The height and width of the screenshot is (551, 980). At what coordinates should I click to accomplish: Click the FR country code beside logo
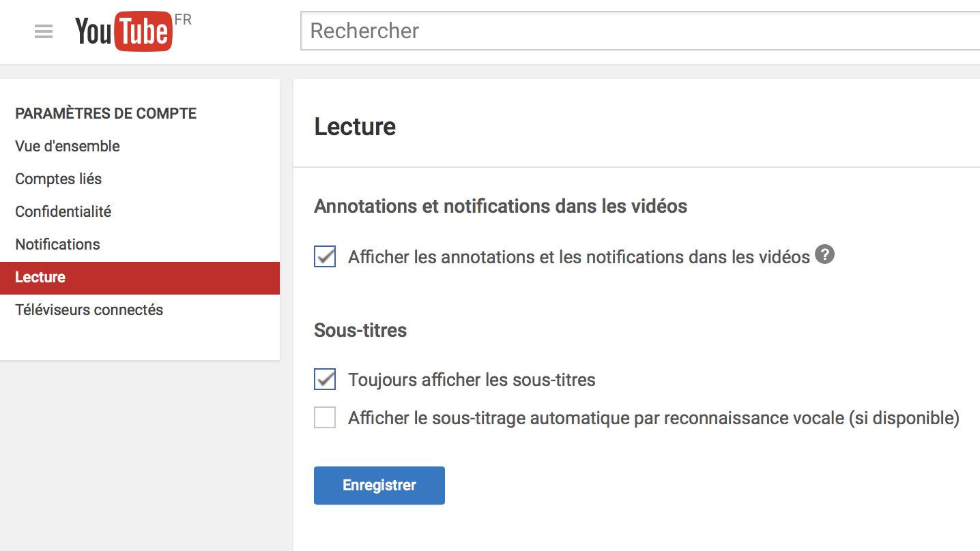183,20
